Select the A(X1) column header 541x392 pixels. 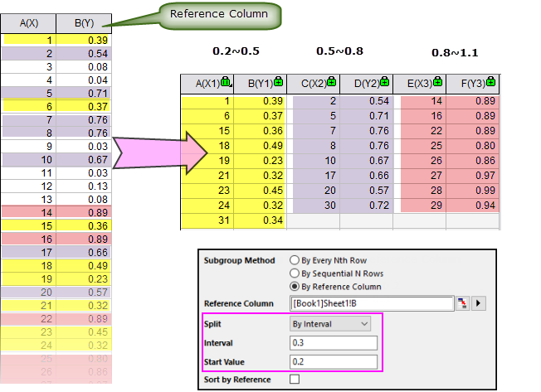point(207,84)
